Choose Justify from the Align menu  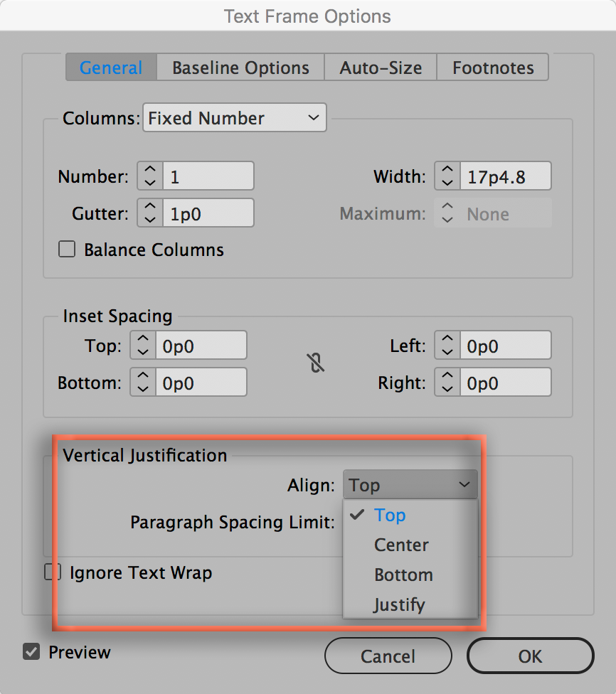pos(400,605)
